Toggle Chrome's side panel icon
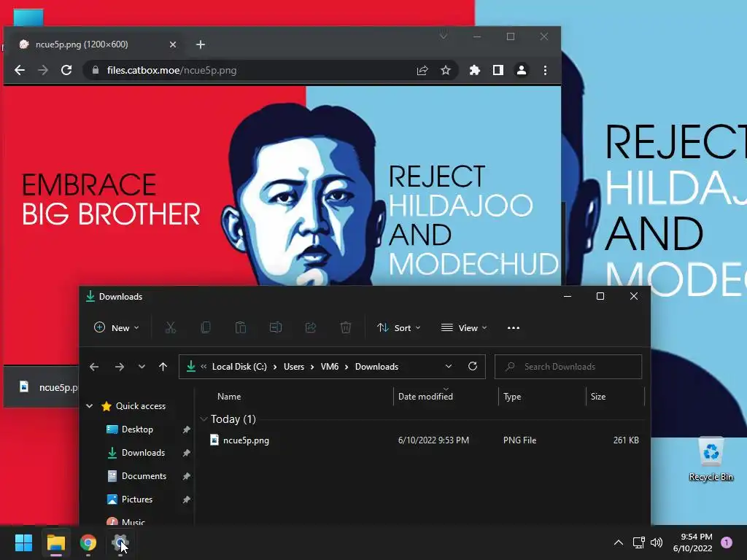Viewport: 747px width, 560px height. pos(498,71)
